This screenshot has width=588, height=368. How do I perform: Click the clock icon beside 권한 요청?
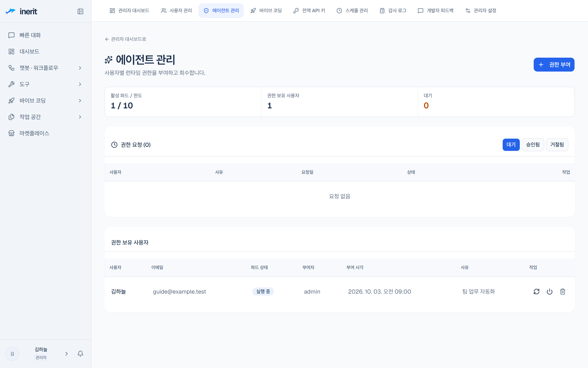tap(114, 145)
